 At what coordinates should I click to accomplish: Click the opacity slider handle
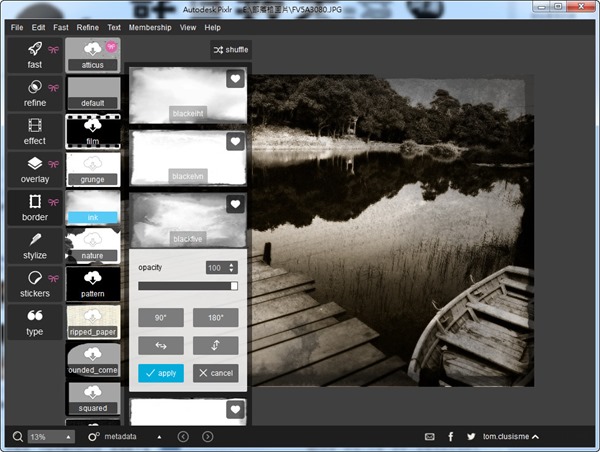[x=234, y=286]
